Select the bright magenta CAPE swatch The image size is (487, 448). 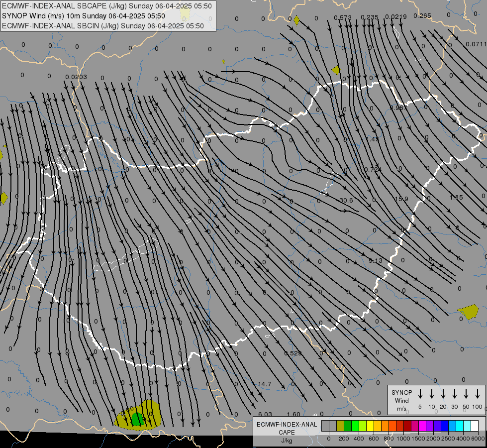(x=422, y=426)
